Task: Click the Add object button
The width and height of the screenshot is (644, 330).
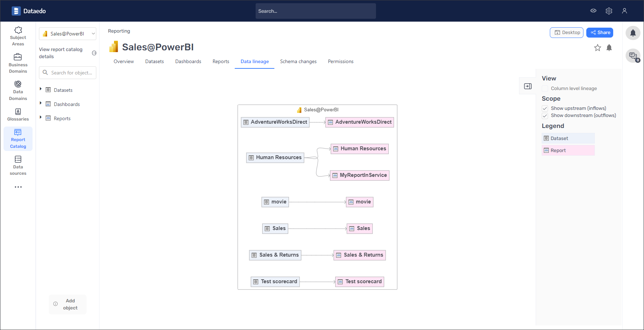Action: (x=68, y=304)
